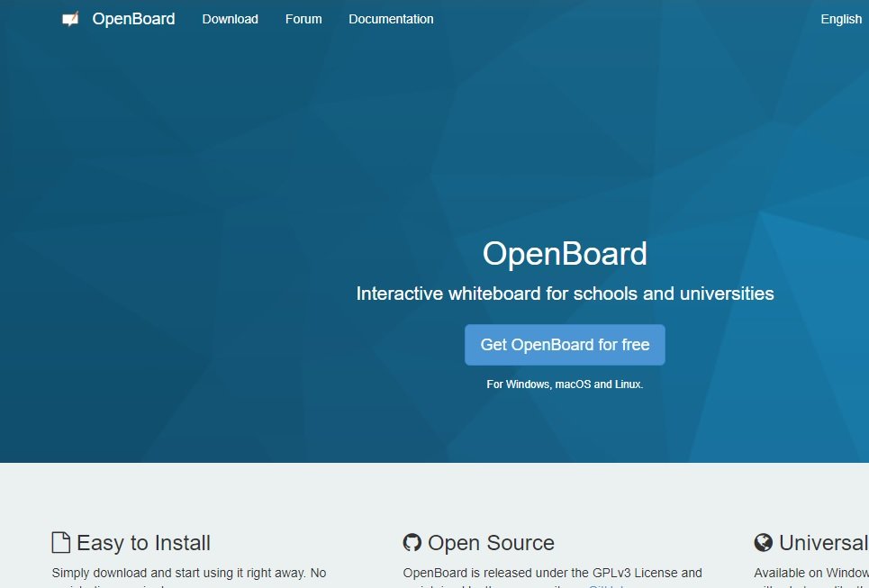Click the document icon beside Easy to Install

click(x=61, y=543)
